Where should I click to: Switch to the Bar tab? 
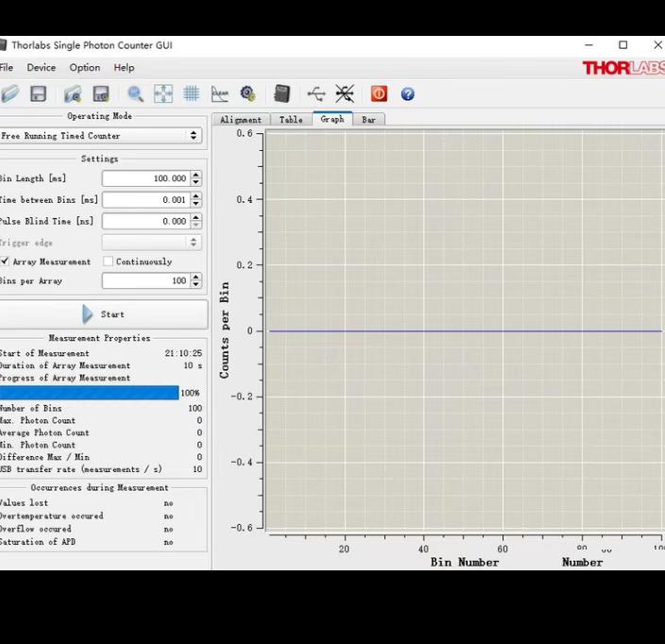coord(368,120)
